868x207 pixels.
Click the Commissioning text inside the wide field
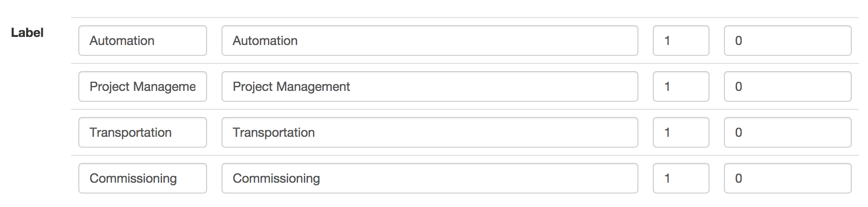(x=276, y=179)
